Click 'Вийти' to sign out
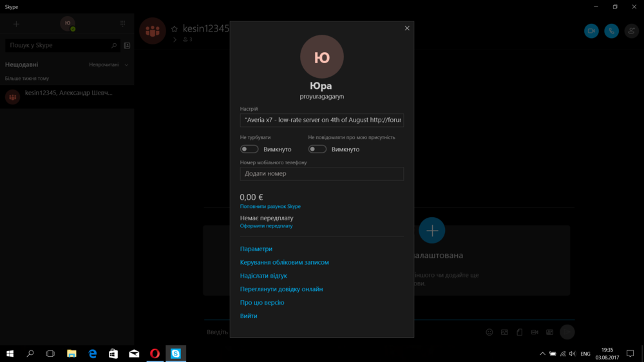Image resolution: width=644 pixels, height=362 pixels. point(249,316)
